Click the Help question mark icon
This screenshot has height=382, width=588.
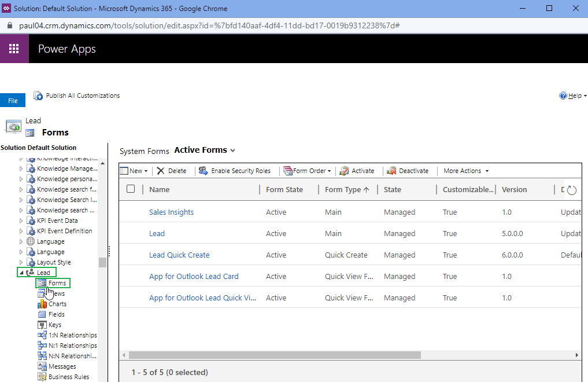(563, 95)
